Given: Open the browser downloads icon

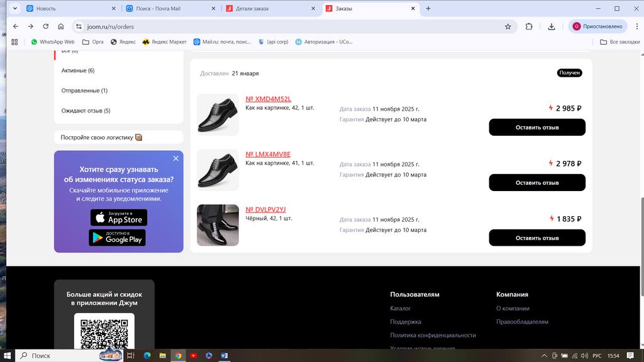Looking at the screenshot, I should click(552, 26).
